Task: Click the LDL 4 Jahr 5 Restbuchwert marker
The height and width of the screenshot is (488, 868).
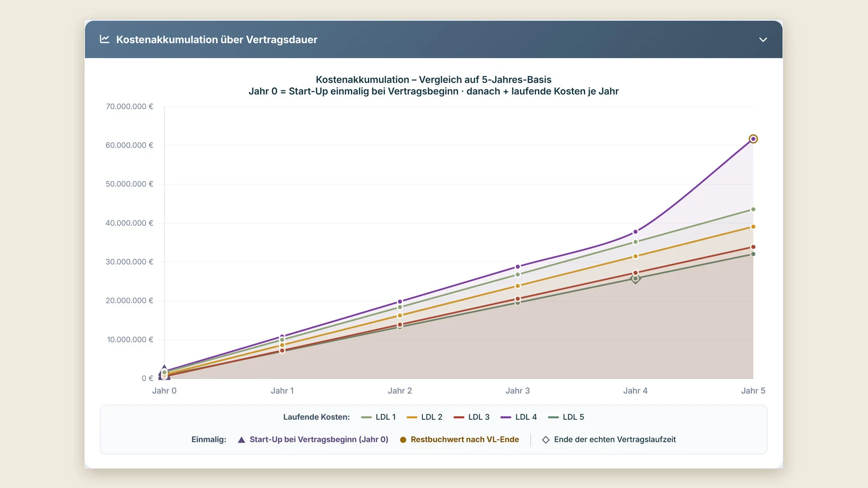Action: [x=753, y=139]
